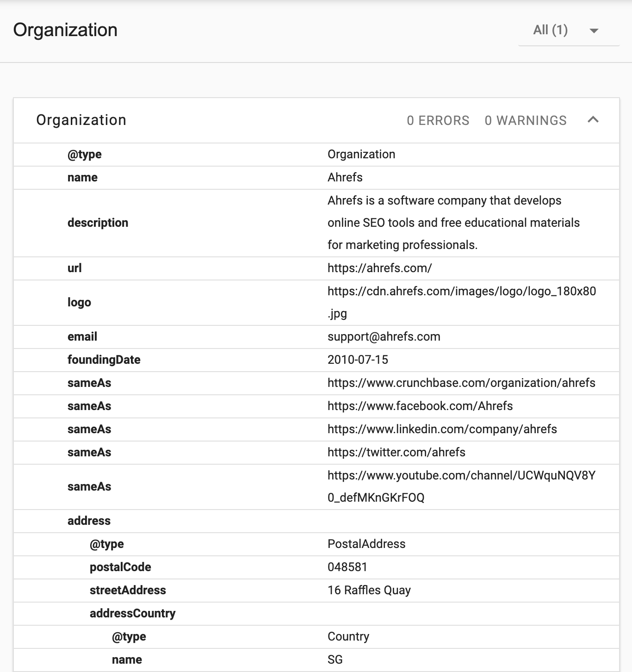The height and width of the screenshot is (672, 632).
Task: Click the foundingDate 2010-07-15 value
Action: [x=359, y=360]
